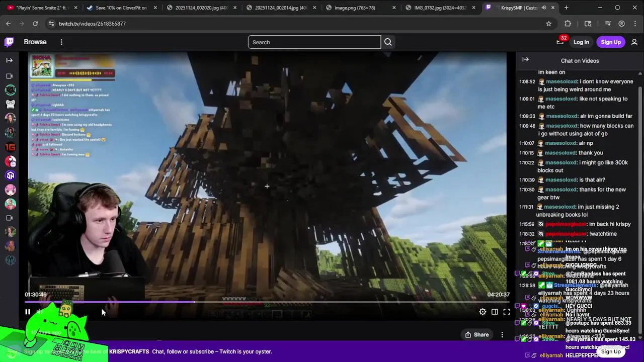Open the gorilla avatar channel in sidebar
644x362 pixels.
click(10, 104)
